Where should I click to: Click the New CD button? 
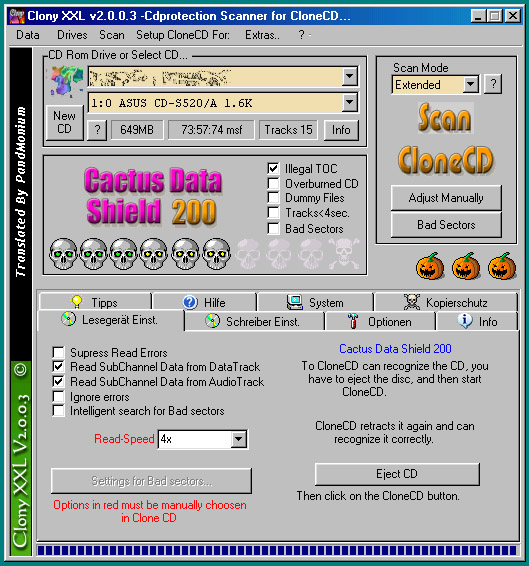coord(64,122)
